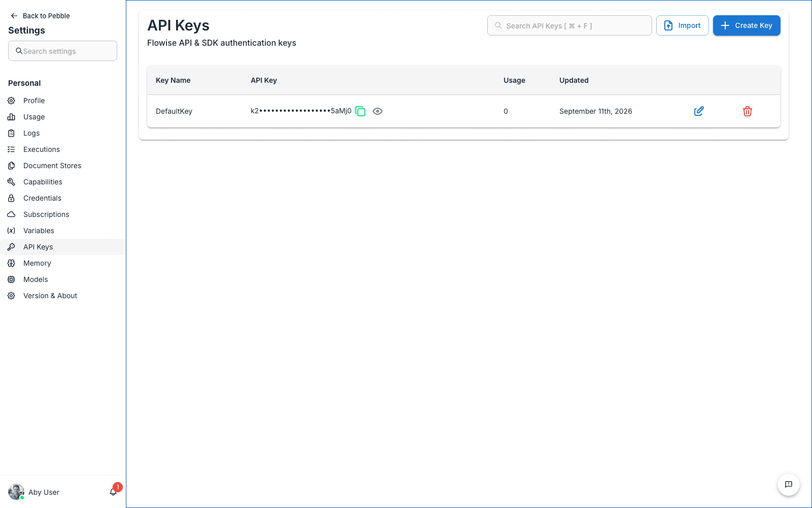
Task: Open Memory settings
Action: 62,263
